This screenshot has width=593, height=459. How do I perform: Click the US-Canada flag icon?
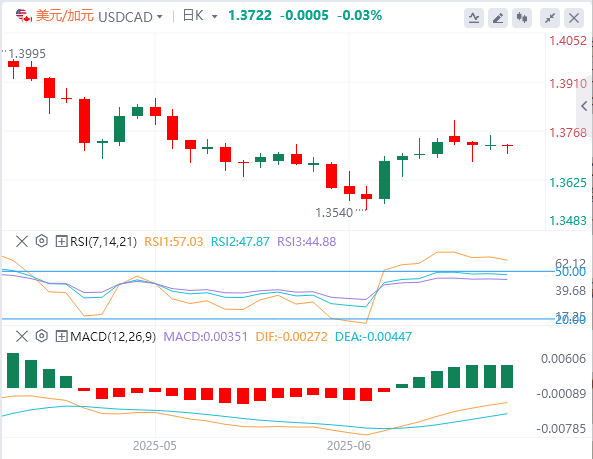(23, 16)
